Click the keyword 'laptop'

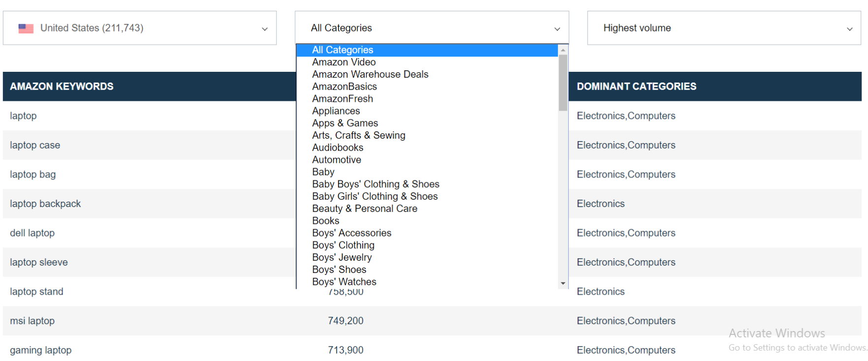click(x=23, y=116)
